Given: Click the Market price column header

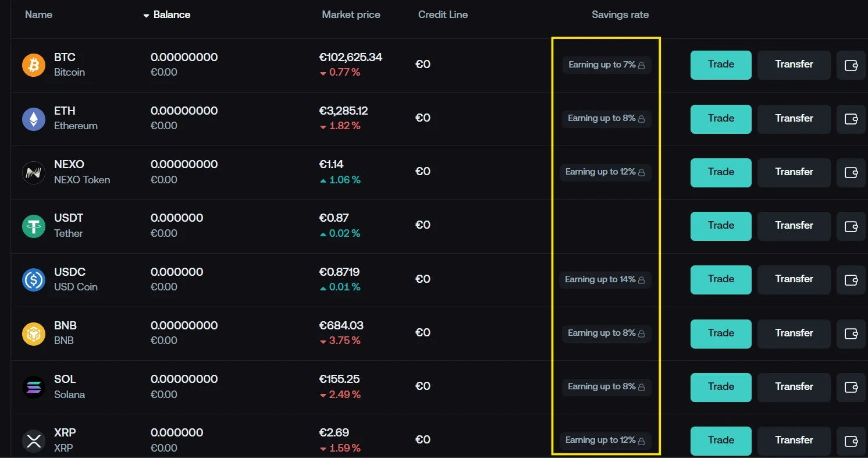Looking at the screenshot, I should pos(351,15).
